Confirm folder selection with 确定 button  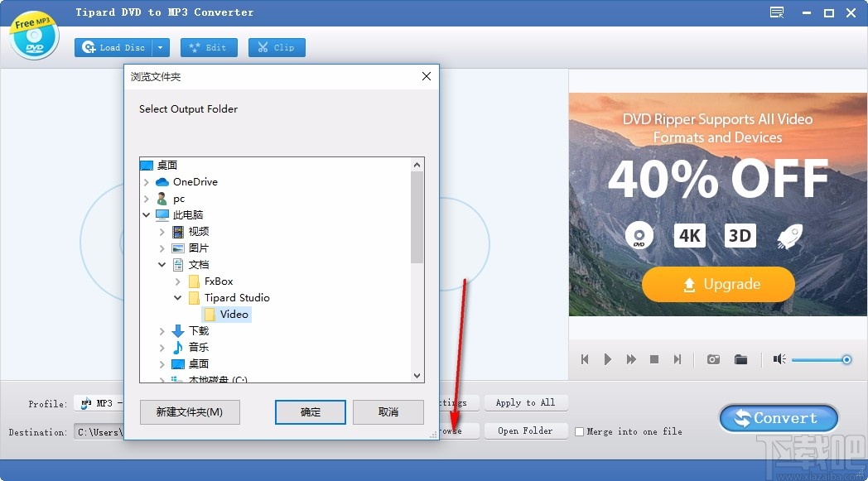click(310, 411)
